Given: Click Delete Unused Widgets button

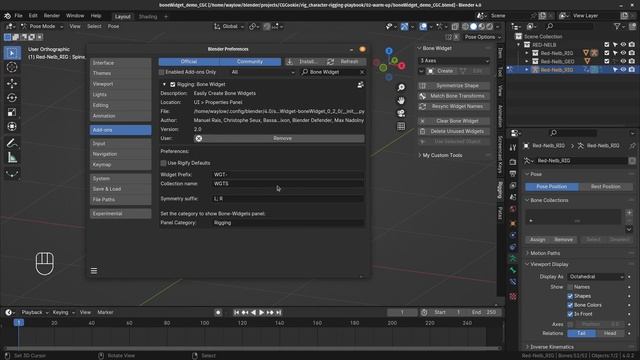Looking at the screenshot, I should [454, 131].
